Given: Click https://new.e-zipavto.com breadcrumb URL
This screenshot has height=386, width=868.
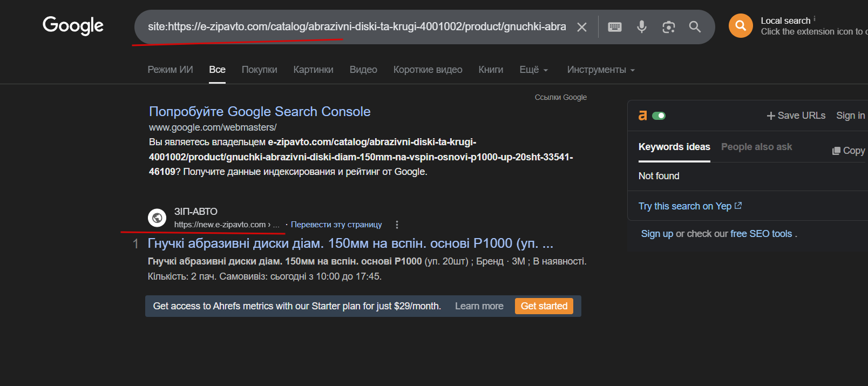Looking at the screenshot, I should coord(226,225).
